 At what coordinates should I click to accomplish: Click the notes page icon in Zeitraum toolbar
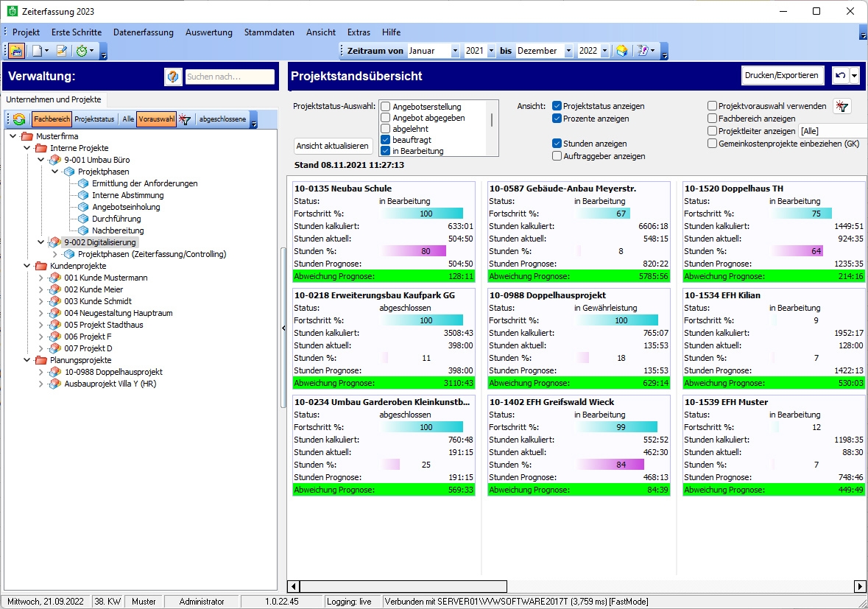[x=643, y=51]
